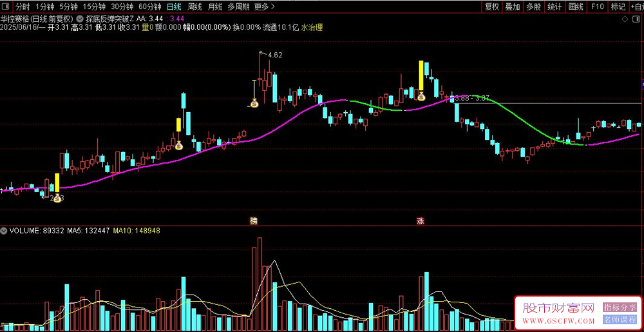Click the money bag under tallest yellow candle
The height and width of the screenshot is (332, 644).
421,97
